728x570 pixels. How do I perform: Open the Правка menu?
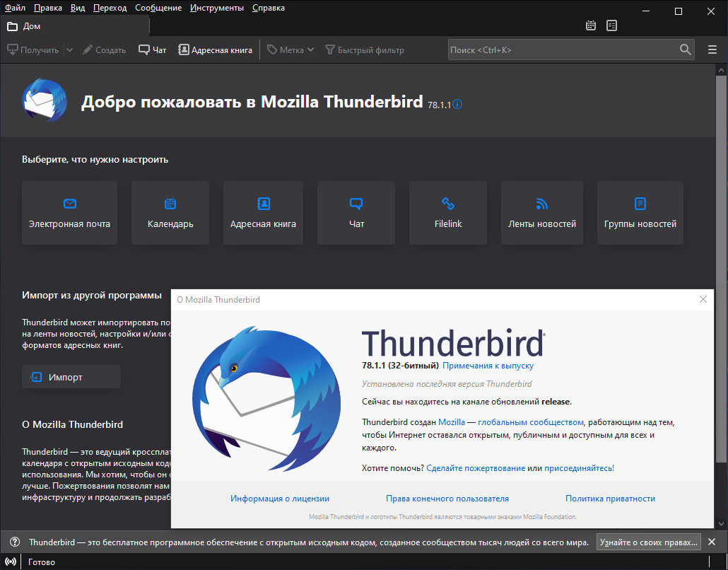coord(48,8)
